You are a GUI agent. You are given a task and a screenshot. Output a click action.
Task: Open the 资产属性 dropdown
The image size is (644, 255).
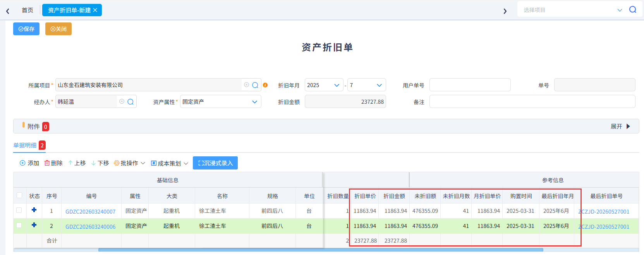[220, 102]
